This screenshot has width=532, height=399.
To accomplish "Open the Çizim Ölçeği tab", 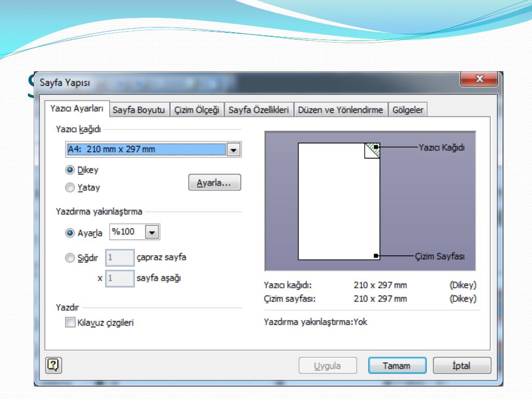I will (x=197, y=110).
